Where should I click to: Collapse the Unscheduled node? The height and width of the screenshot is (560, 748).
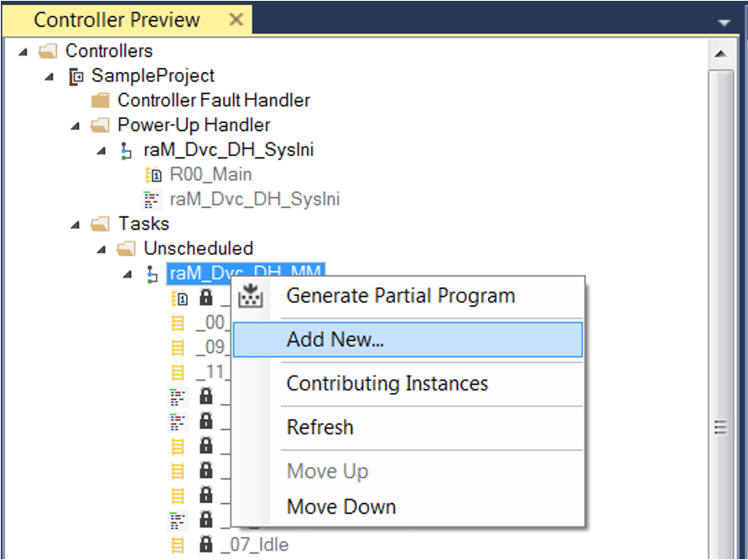pos(101,250)
